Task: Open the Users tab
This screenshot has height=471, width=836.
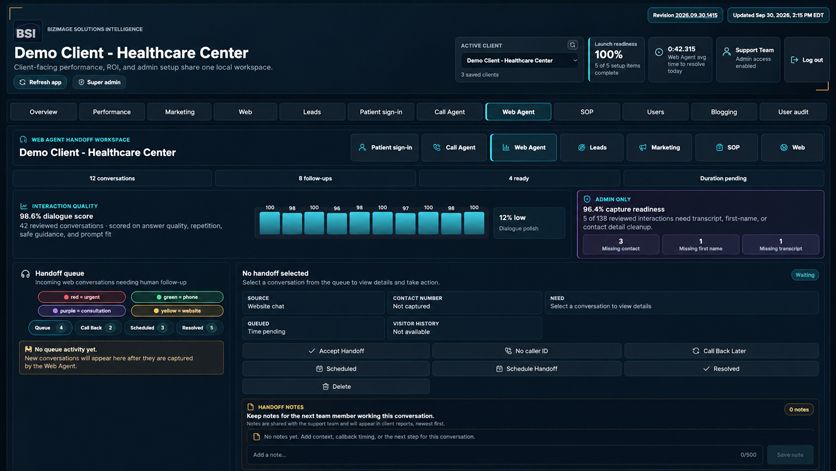Action: (x=655, y=112)
